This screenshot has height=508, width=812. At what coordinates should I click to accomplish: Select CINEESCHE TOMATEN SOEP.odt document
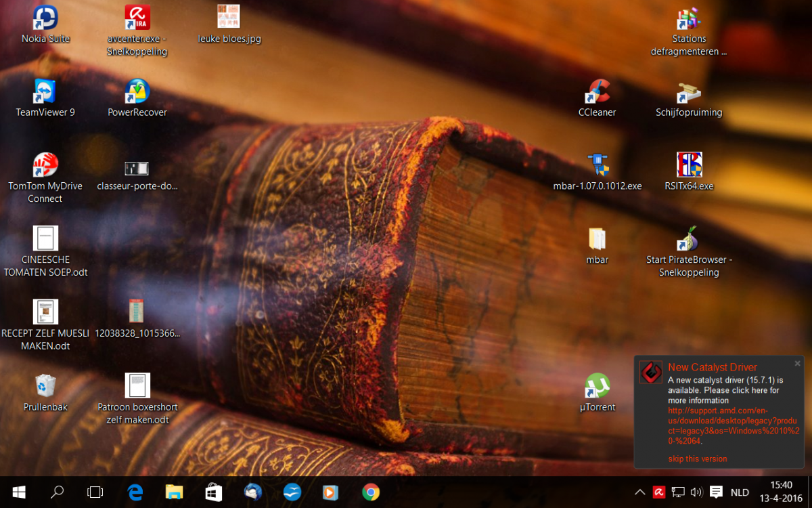(x=45, y=238)
